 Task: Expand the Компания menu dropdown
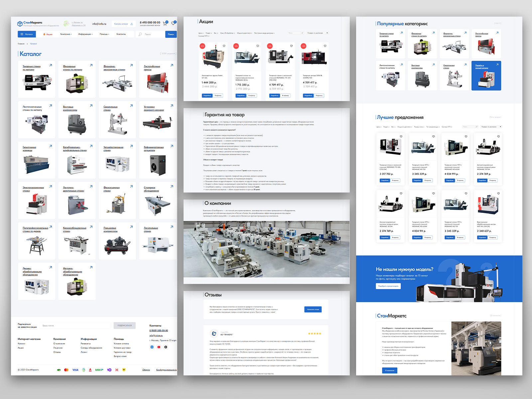tap(66, 34)
